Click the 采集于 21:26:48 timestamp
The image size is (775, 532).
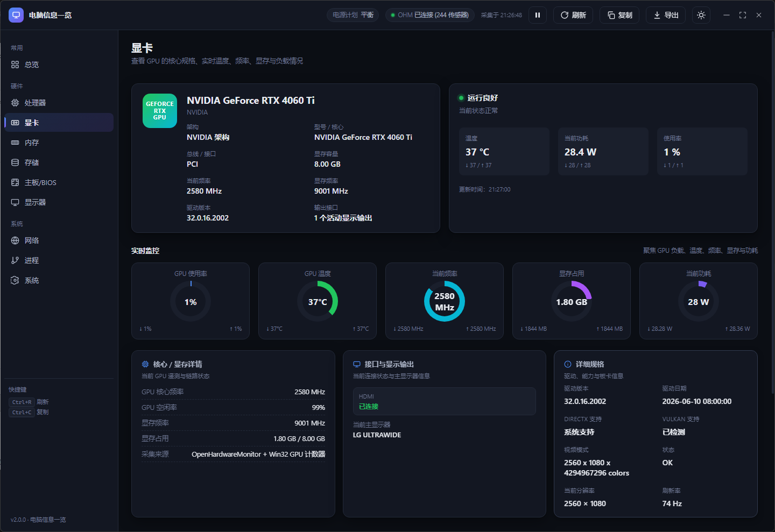[501, 15]
